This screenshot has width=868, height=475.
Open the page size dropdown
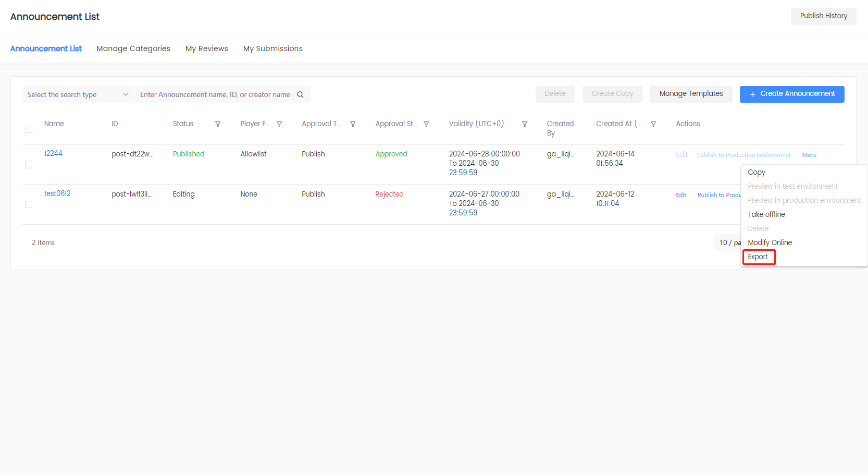click(729, 242)
